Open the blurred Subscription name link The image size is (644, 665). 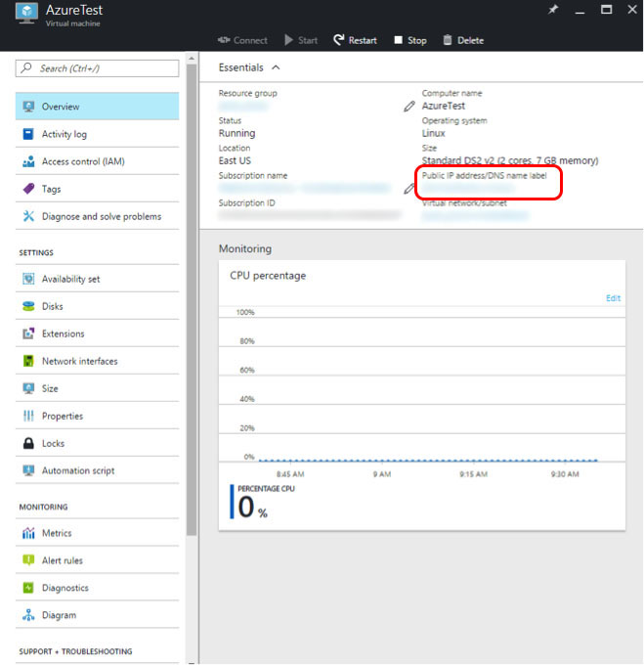pos(304,189)
